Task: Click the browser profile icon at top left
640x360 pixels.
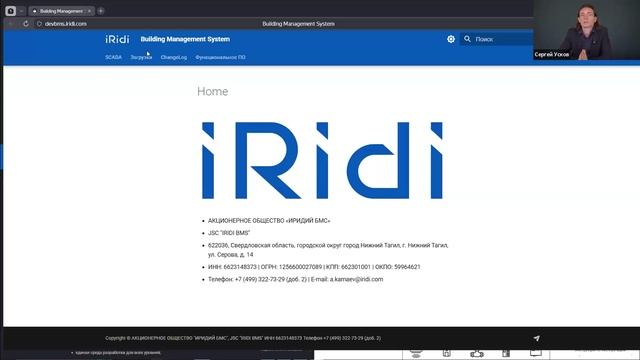Action: point(11,11)
